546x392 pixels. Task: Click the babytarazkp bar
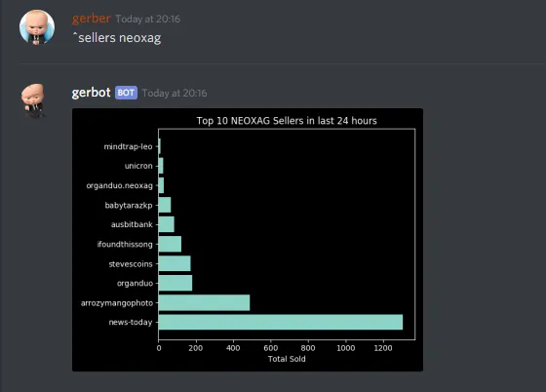165,205
